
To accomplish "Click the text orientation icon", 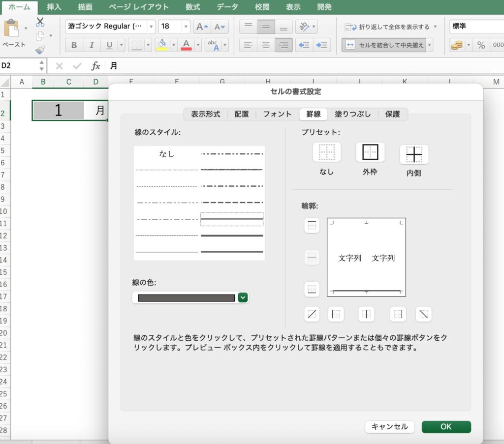I will [x=304, y=27].
